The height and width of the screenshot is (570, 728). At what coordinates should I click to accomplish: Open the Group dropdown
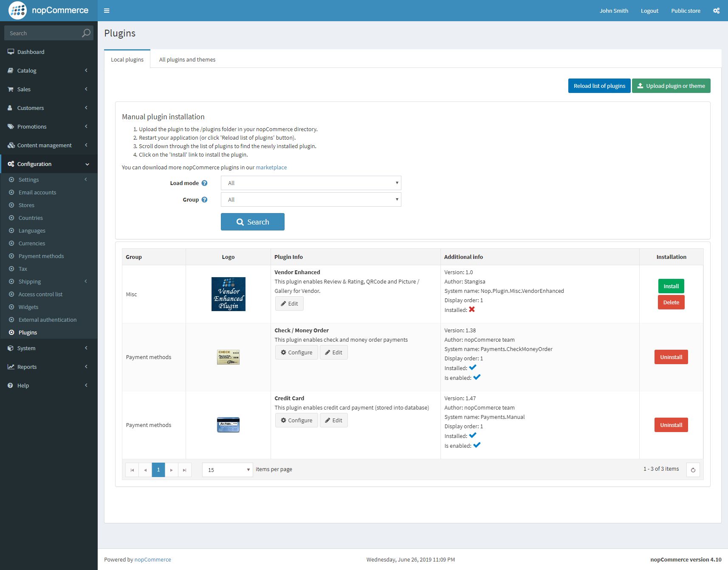click(x=311, y=199)
